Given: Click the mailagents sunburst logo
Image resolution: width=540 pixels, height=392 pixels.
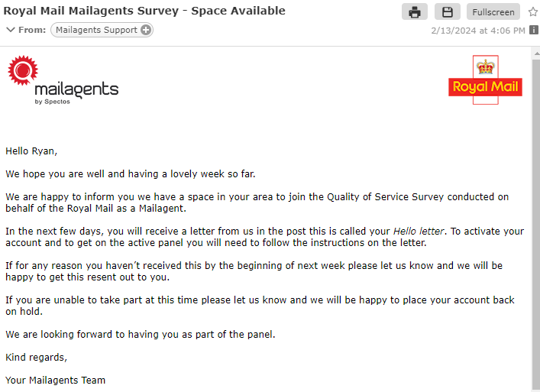Looking at the screenshot, I should 23,70.
